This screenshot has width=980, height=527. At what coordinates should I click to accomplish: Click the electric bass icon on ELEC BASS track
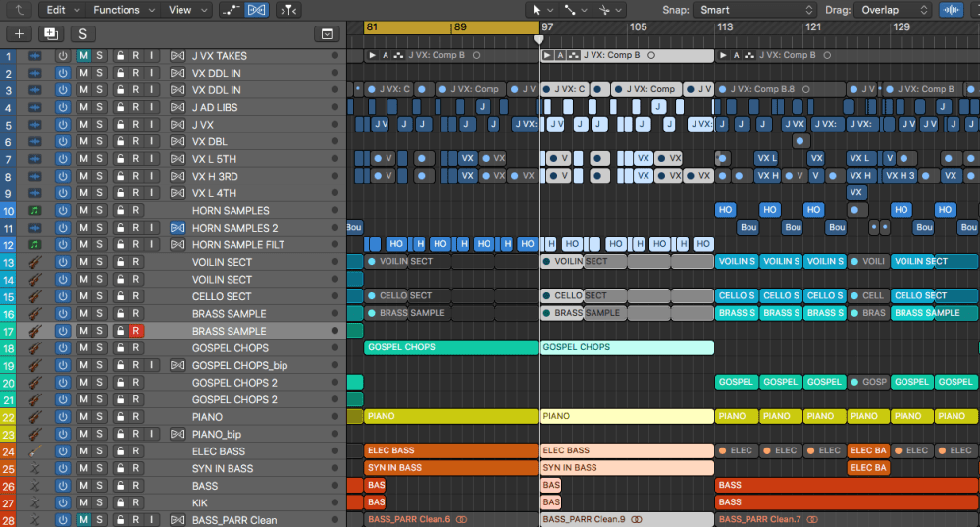click(x=35, y=451)
